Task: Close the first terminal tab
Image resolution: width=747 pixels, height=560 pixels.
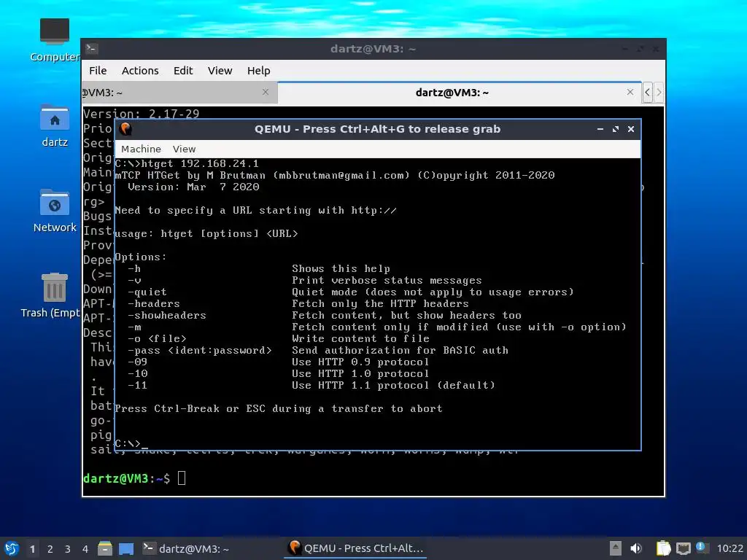Action: 266,92
